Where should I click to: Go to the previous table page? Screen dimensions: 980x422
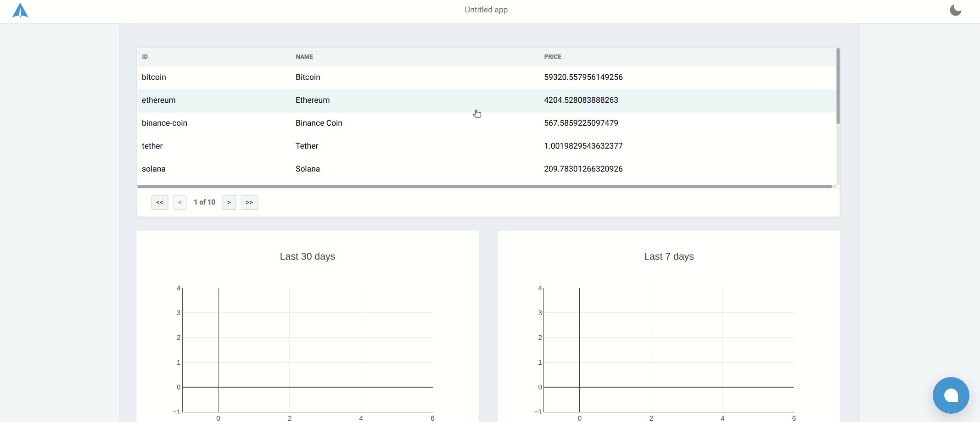coord(179,202)
